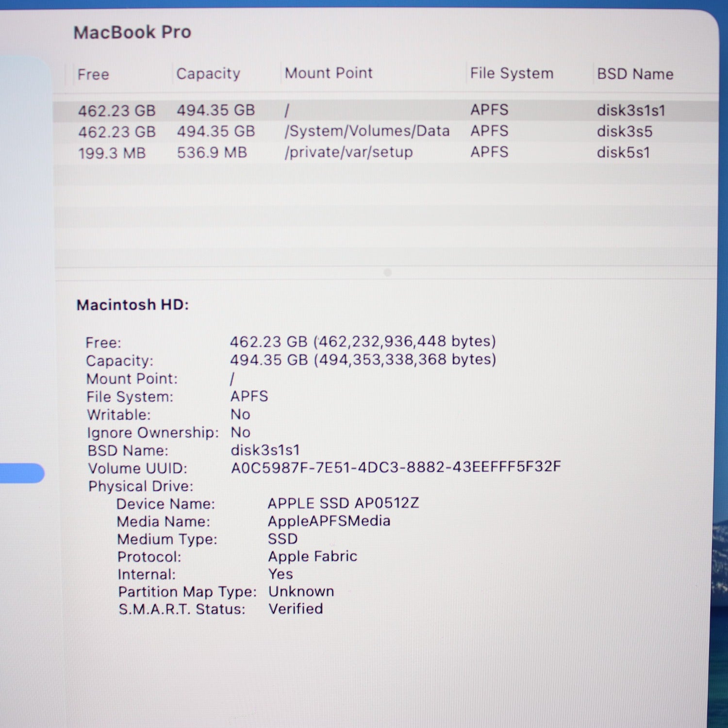Sort the table by Capacity column header
Viewport: 728px width, 728px height.
point(208,74)
